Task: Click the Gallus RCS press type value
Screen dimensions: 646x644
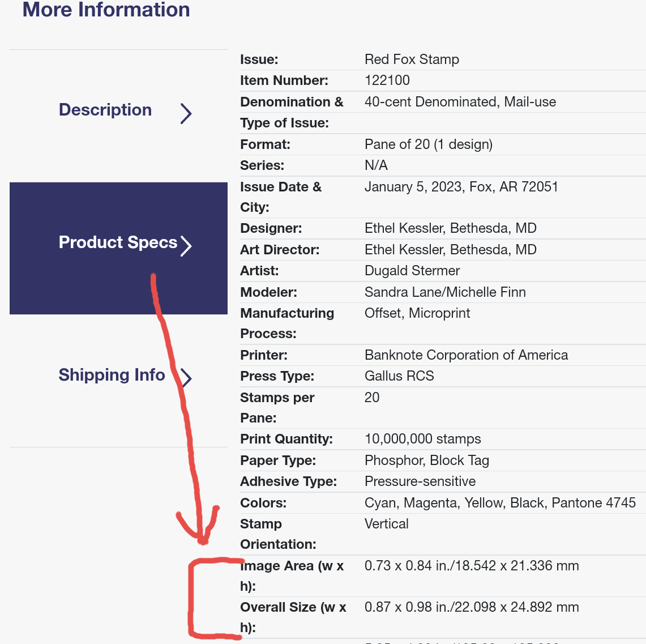Action: [399, 376]
